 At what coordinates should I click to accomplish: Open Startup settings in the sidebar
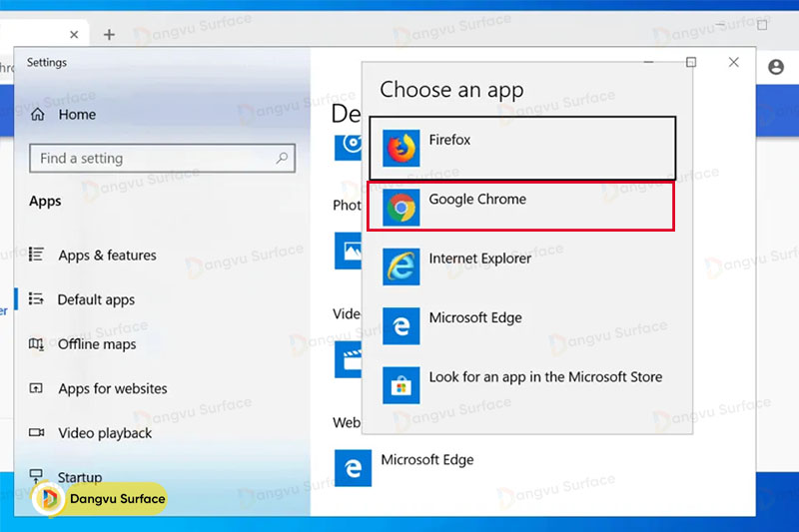point(80,477)
